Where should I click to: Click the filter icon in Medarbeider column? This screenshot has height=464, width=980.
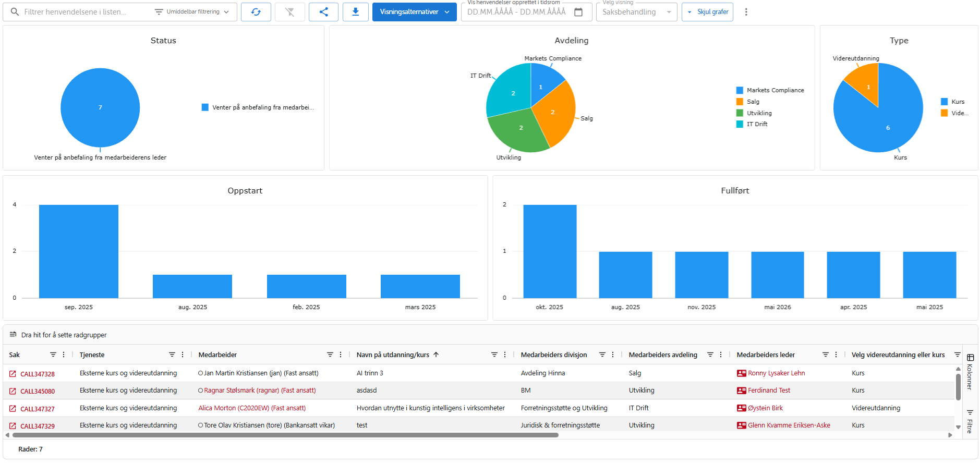[x=330, y=355]
